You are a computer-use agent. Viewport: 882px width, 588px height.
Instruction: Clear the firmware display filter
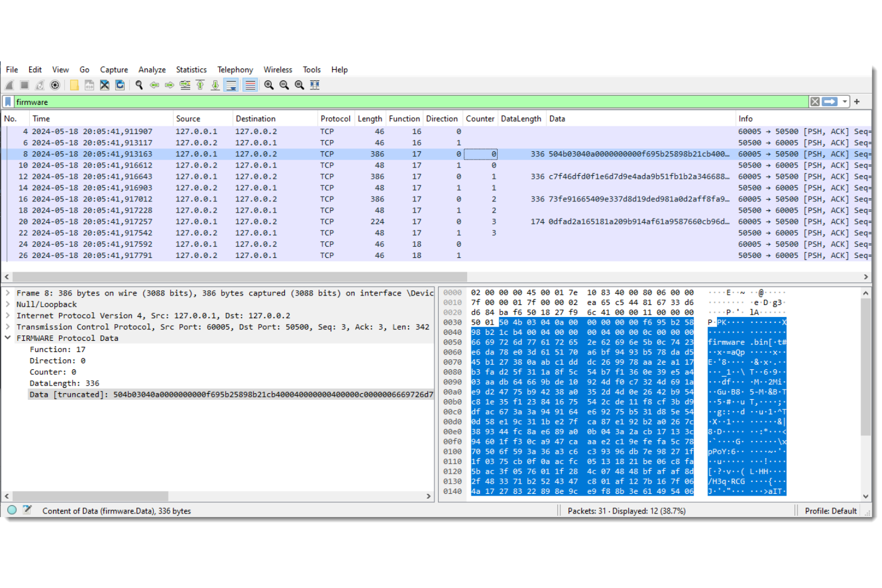click(x=815, y=102)
